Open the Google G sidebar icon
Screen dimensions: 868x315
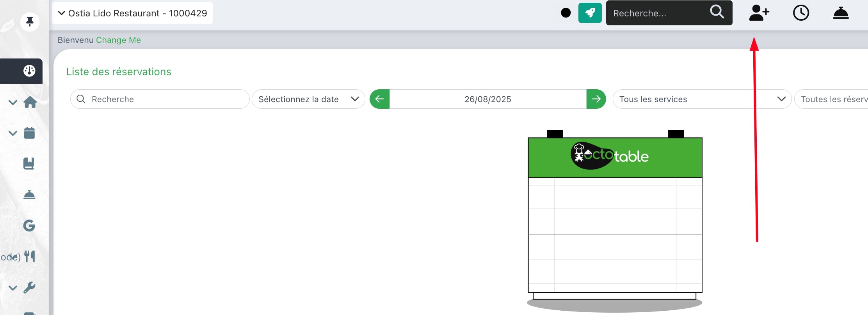29,225
